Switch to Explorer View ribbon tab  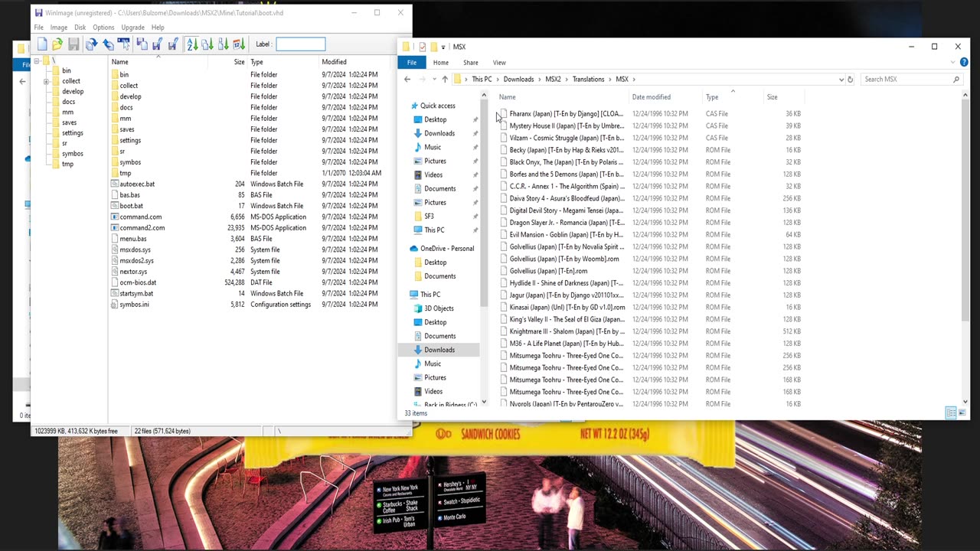point(499,63)
